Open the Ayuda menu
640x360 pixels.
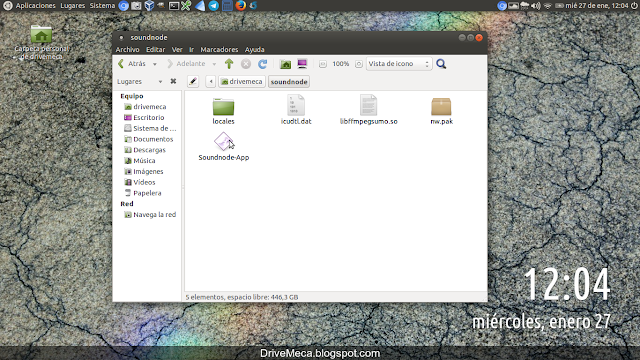255,49
